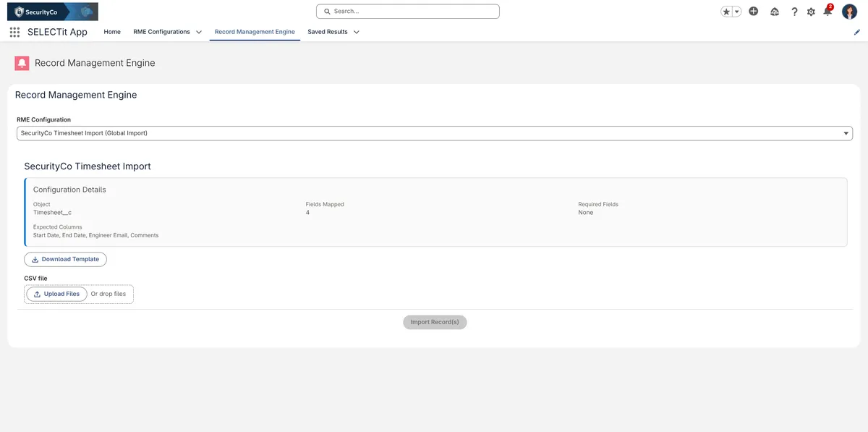Open the App Launcher grid icon
This screenshot has height=432, width=868.
[x=14, y=32]
